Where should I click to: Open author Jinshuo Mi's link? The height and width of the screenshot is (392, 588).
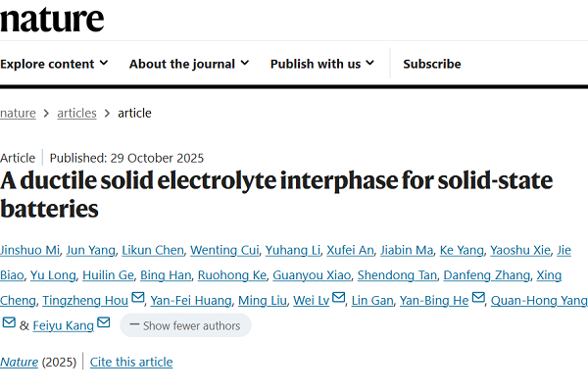pyautogui.click(x=26, y=250)
